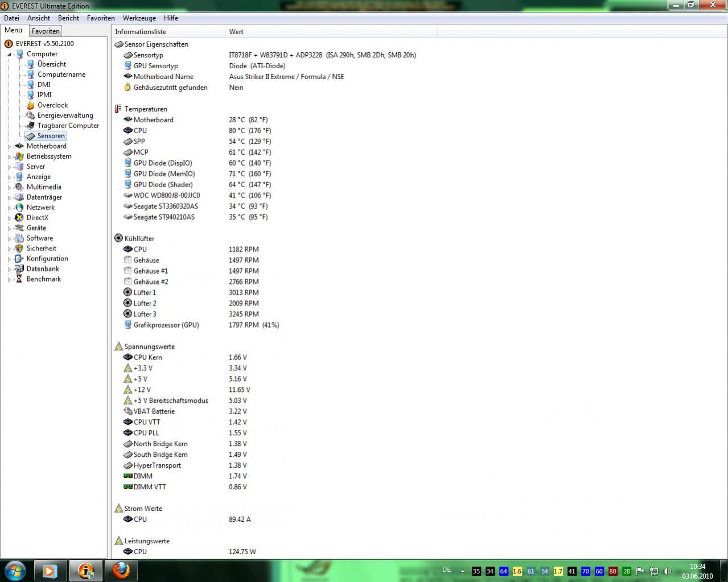Screen dimensions: 728x582
Task: Click the Energieverwaltung icon
Action: (x=31, y=115)
